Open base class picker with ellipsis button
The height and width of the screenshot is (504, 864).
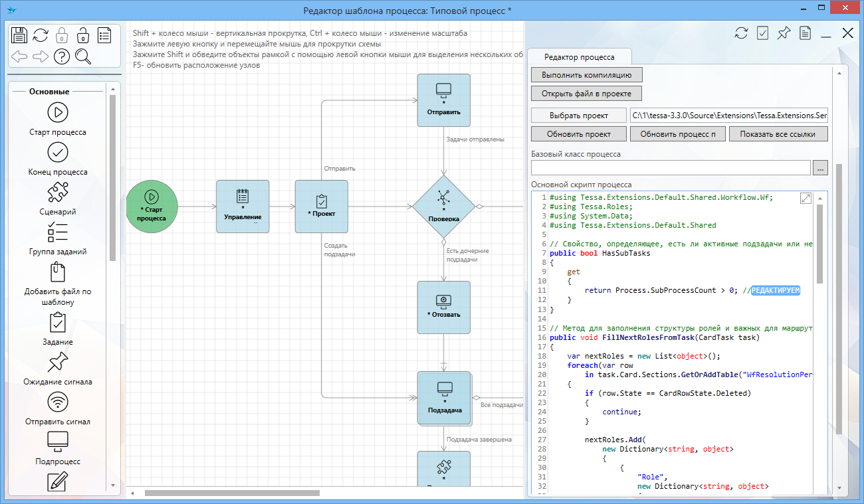(820, 168)
